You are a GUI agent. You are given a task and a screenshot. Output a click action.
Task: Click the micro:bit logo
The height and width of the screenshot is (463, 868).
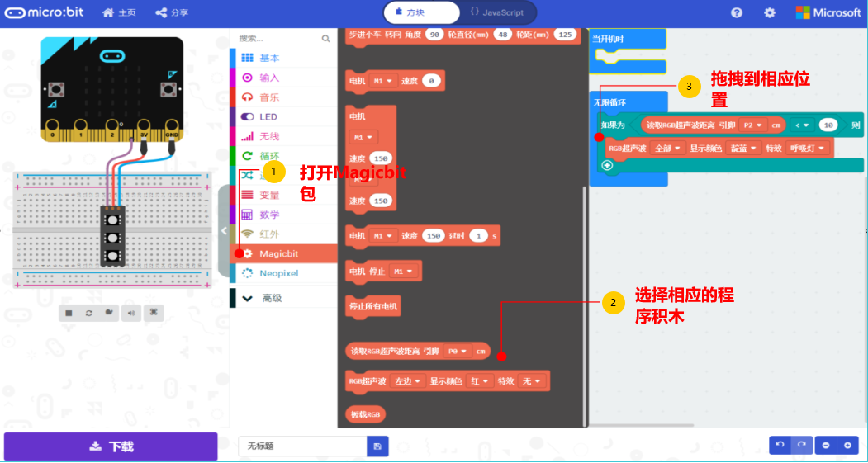pos(45,12)
